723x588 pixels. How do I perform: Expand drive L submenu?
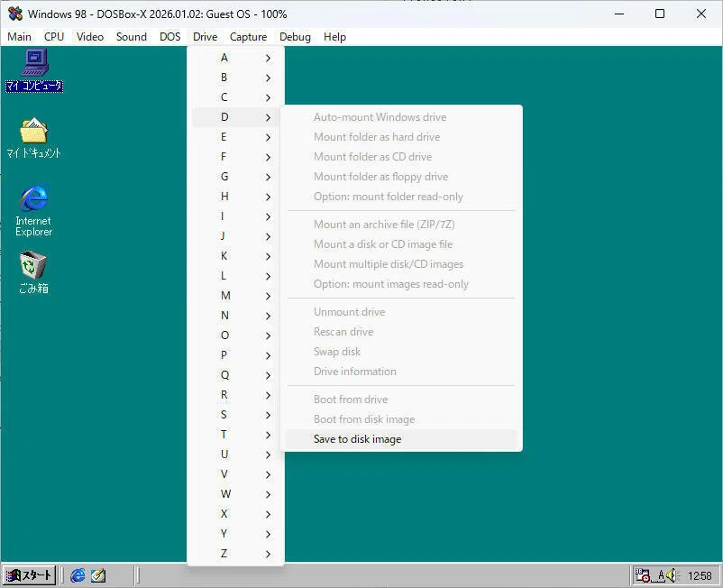[235, 276]
